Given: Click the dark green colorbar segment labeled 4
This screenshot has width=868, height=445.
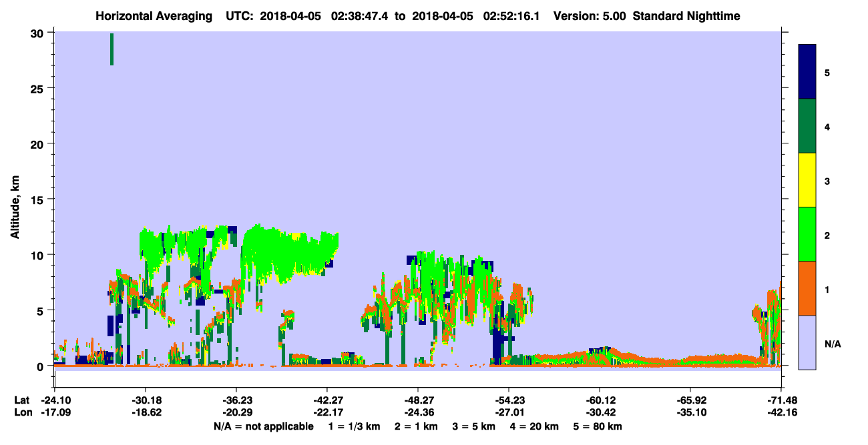Looking at the screenshot, I should 807,126.
